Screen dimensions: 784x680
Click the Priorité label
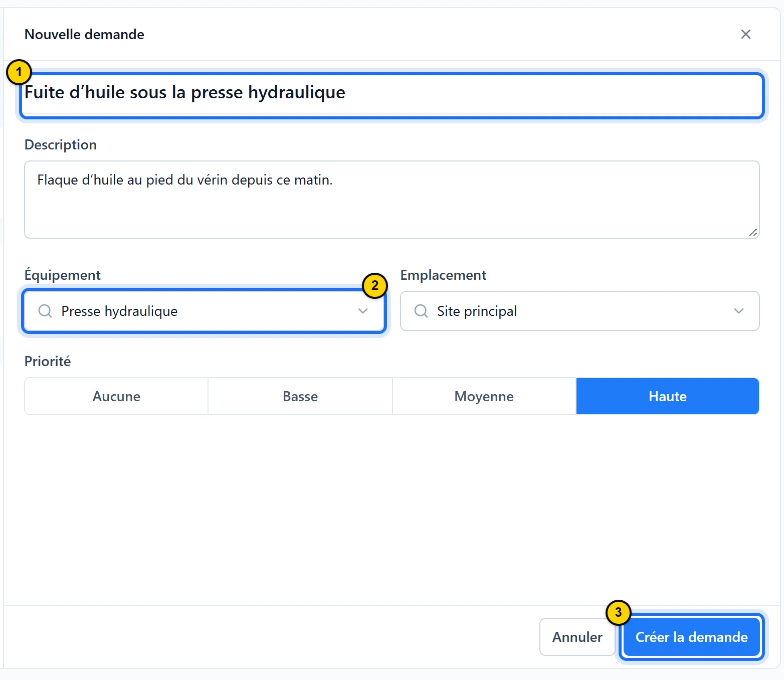pos(48,361)
